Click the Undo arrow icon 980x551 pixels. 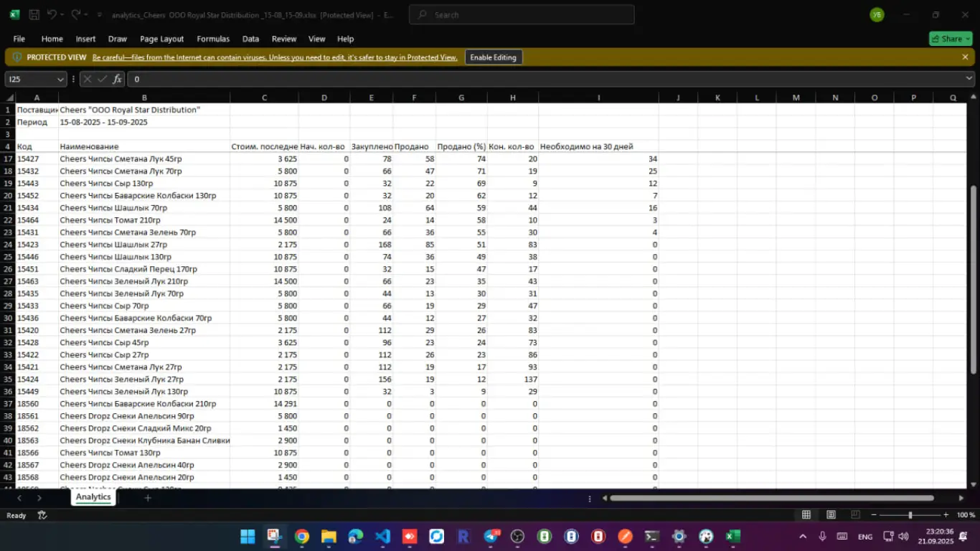[52, 14]
